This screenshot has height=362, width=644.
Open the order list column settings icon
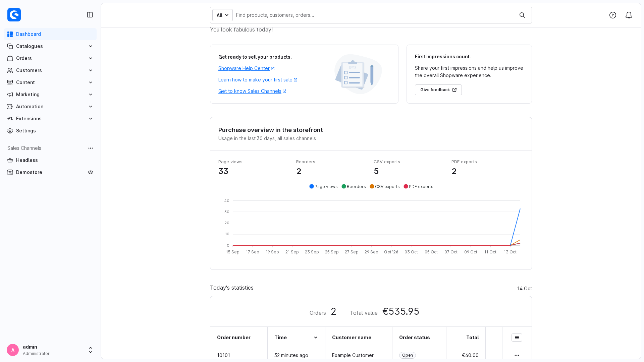517,338
